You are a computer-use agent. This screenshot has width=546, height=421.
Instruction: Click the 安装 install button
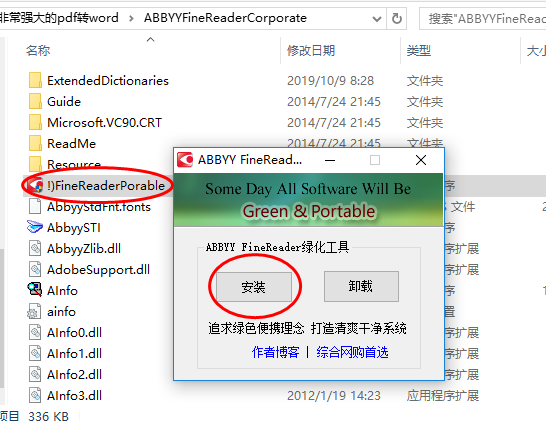[254, 287]
